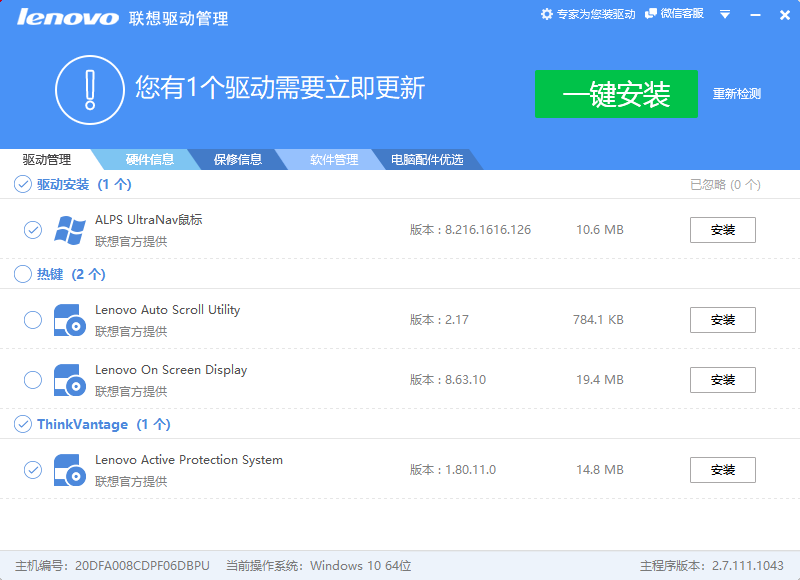Click the disc icon for Active Protection System
Viewport: 800px width, 580px height.
tap(70, 470)
